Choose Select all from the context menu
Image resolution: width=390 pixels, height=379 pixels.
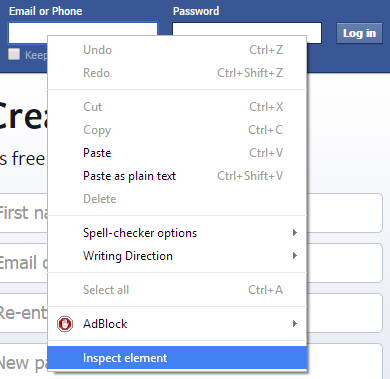[177, 290]
